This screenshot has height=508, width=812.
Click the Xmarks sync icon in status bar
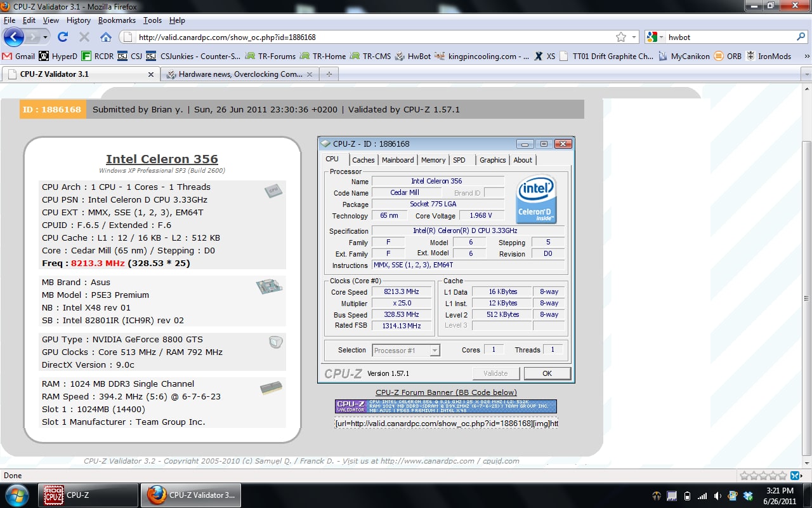(x=794, y=475)
